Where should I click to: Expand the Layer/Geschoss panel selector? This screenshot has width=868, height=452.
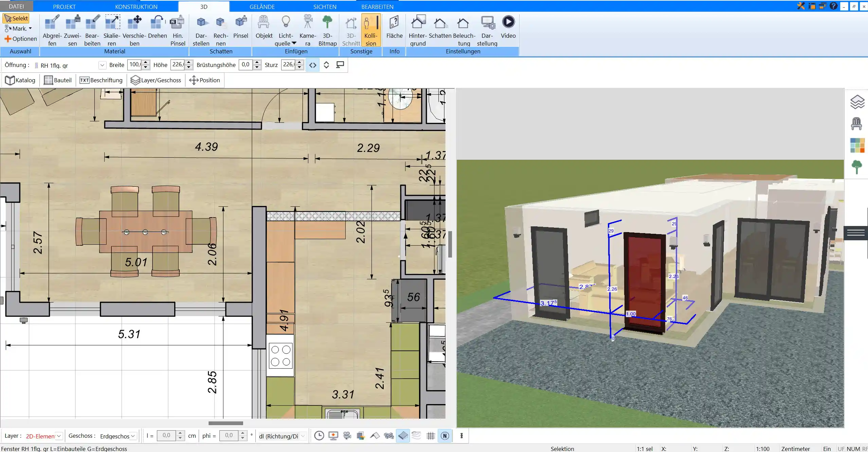[x=155, y=80]
